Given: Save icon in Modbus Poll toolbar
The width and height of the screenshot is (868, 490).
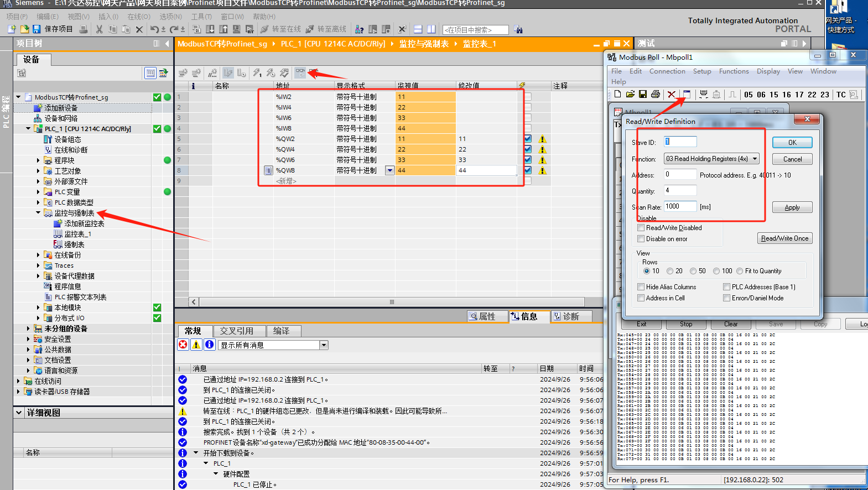Looking at the screenshot, I should coord(643,95).
